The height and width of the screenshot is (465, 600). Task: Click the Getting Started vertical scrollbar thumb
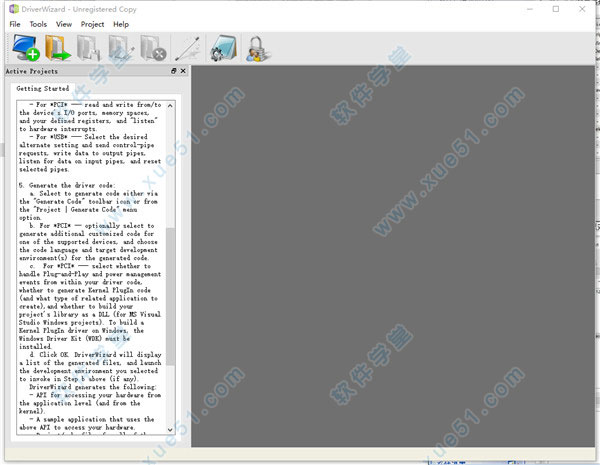(169, 295)
